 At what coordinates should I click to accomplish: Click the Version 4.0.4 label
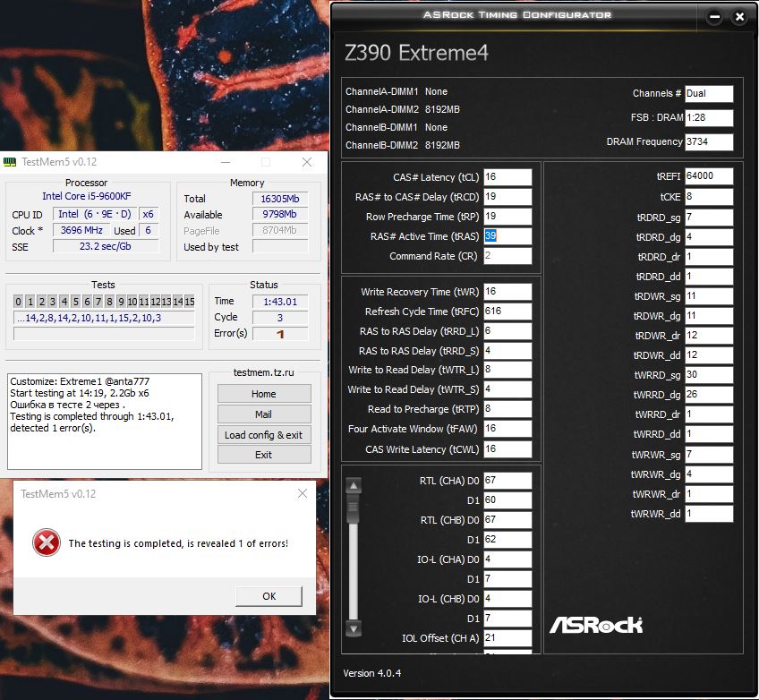(x=371, y=673)
